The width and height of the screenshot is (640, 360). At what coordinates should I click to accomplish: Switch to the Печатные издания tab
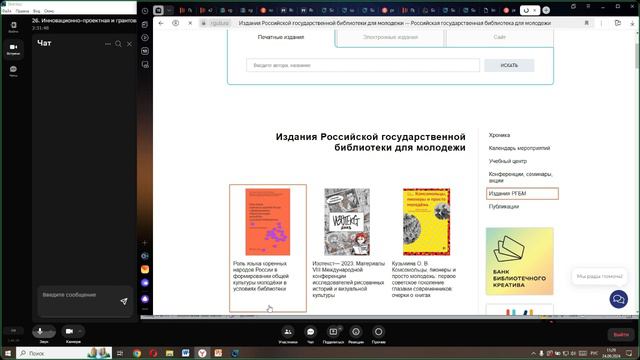[281, 37]
